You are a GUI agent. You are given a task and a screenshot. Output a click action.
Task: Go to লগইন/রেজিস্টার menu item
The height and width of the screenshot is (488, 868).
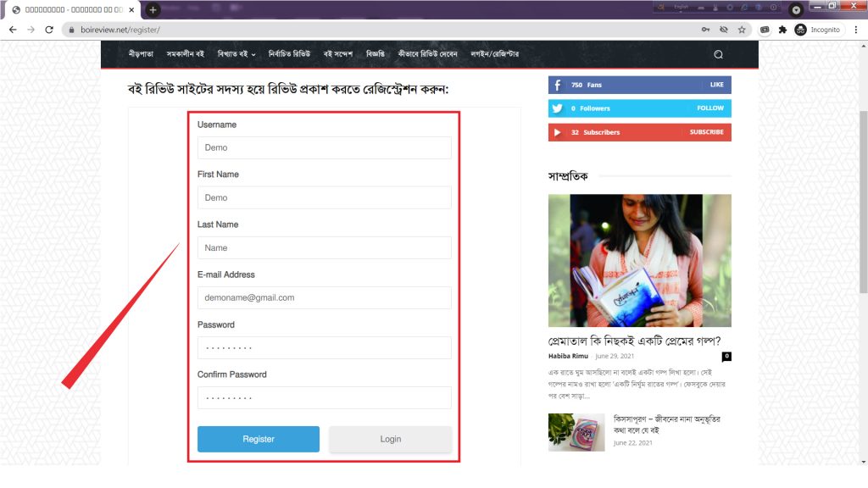[494, 54]
